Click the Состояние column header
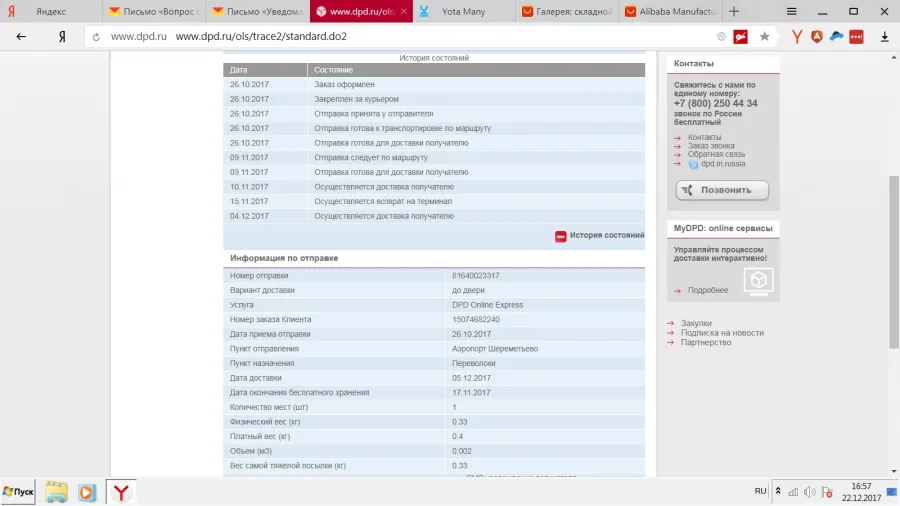The width and height of the screenshot is (900, 506). (476, 70)
